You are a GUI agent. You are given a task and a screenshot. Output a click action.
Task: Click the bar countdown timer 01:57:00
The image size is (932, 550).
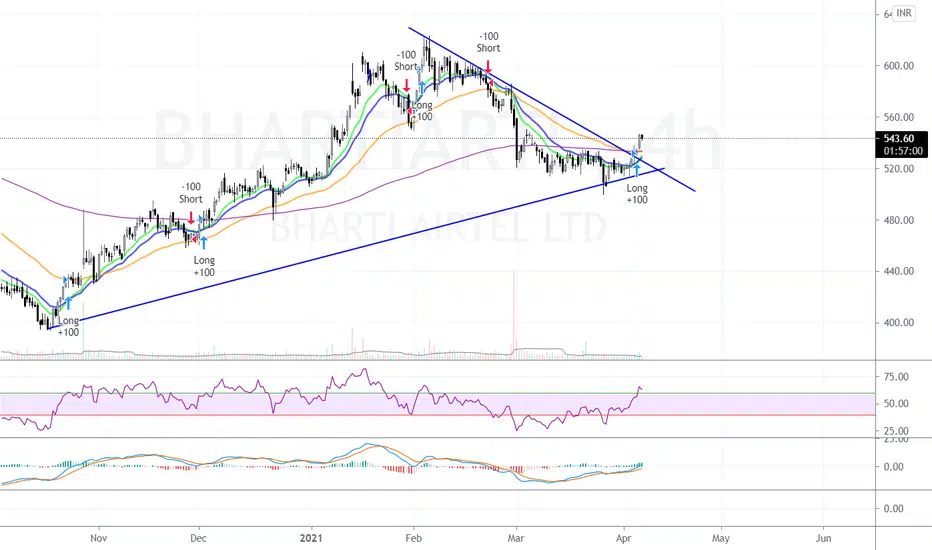903,151
